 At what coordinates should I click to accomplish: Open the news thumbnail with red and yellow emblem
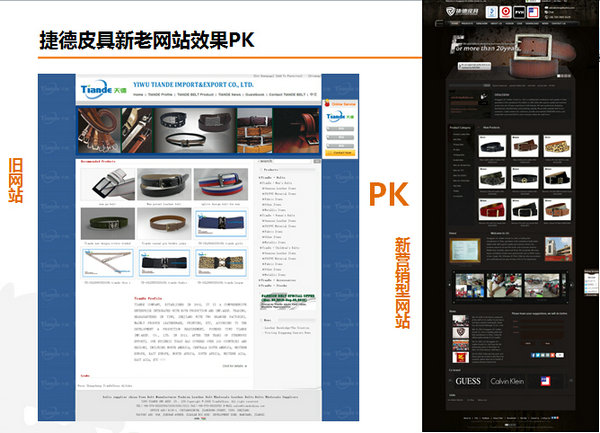coord(460,357)
